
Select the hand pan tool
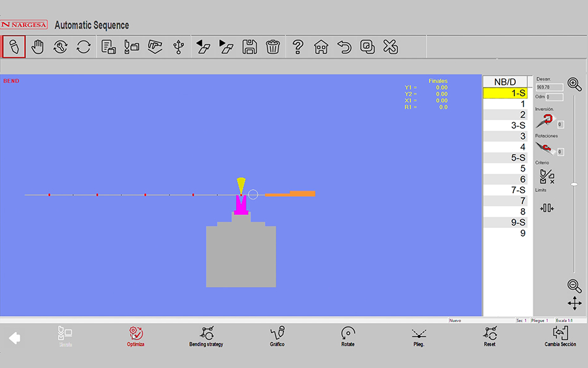pyautogui.click(x=38, y=47)
